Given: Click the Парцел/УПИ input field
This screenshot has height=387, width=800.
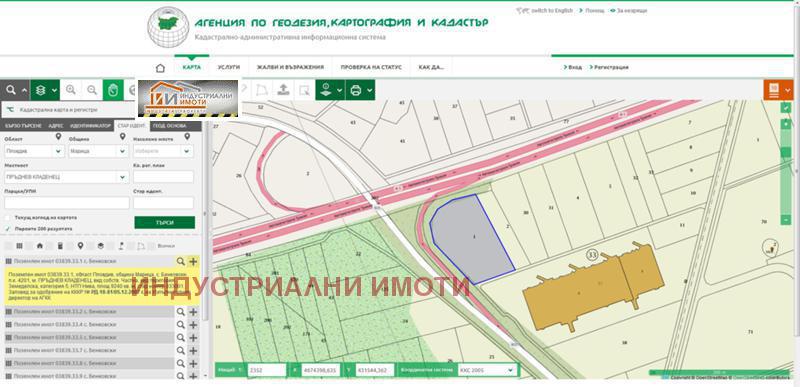Looking at the screenshot, I should pos(67,203).
